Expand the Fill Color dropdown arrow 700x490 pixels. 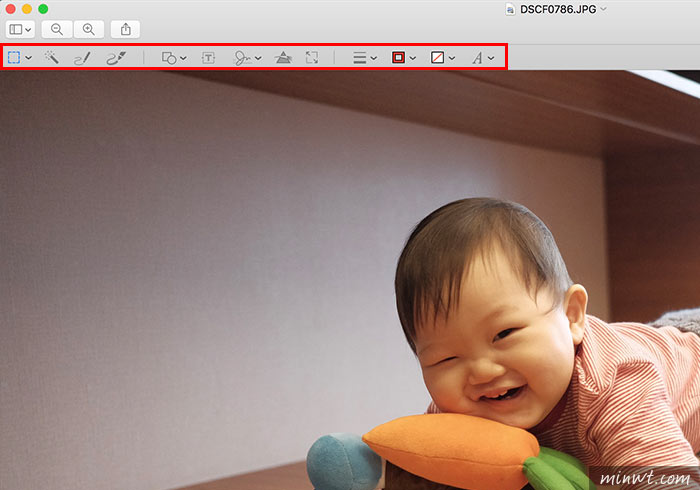click(452, 58)
